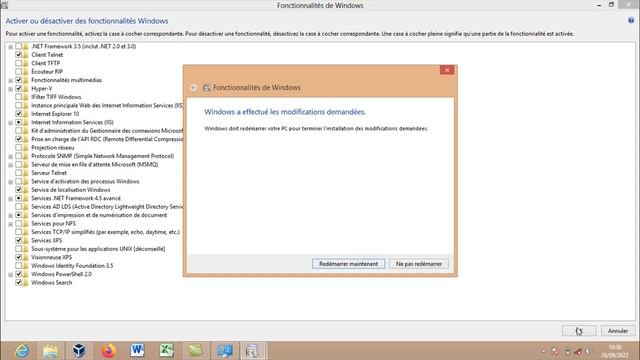Viewport: 640px width, 360px height.
Task: Uncheck Internet Explorer 10
Action: 18,114
